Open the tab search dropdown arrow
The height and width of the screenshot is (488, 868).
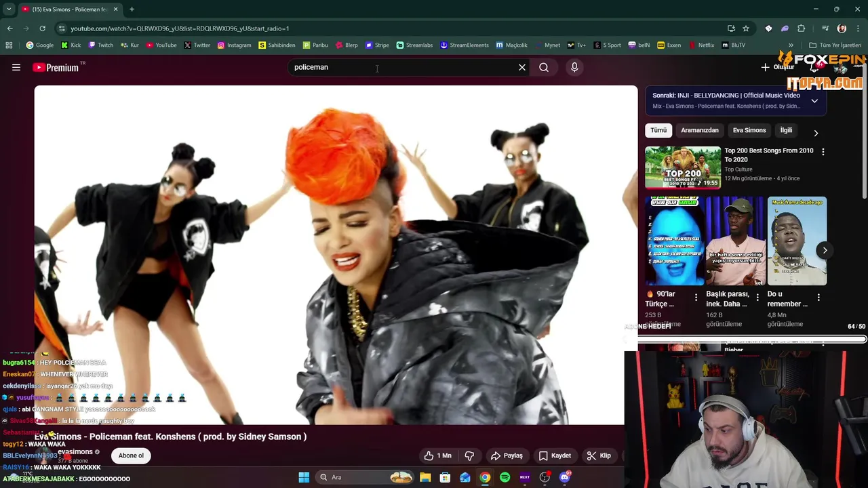[x=9, y=9]
